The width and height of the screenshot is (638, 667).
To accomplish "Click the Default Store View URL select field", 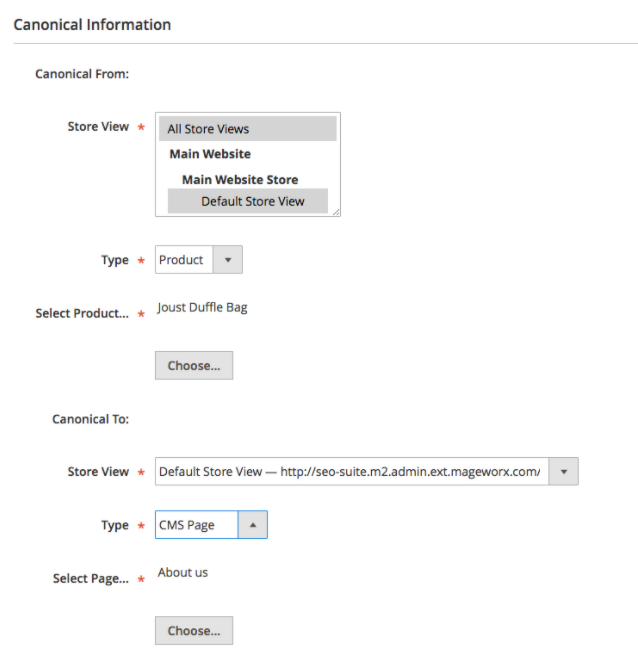I will click(x=350, y=472).
